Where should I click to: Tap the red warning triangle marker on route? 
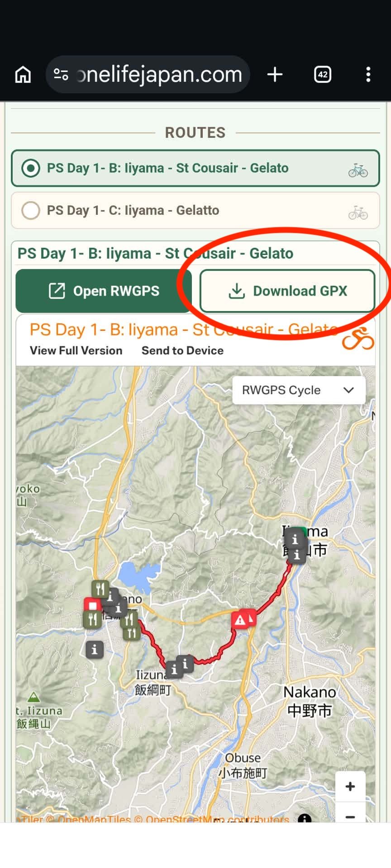coord(240,620)
